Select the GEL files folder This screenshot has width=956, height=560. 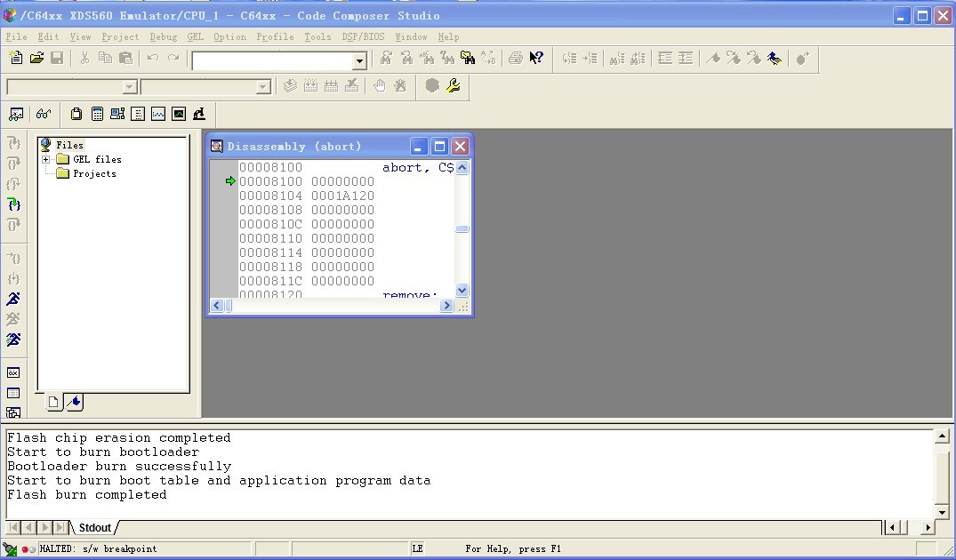[97, 159]
